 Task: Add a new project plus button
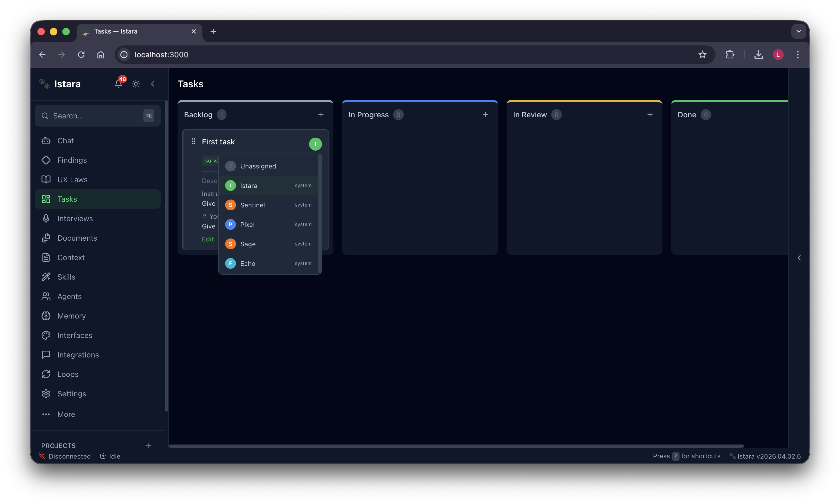point(148,445)
